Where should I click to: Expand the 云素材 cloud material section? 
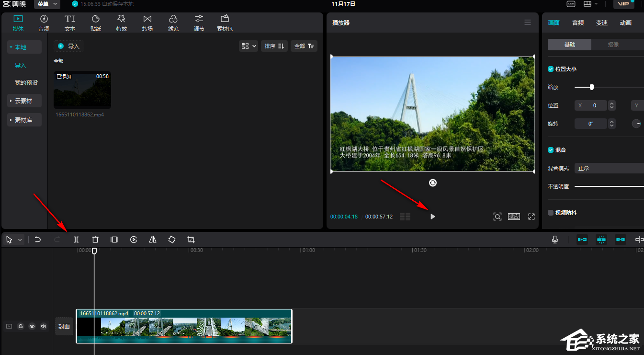click(24, 101)
